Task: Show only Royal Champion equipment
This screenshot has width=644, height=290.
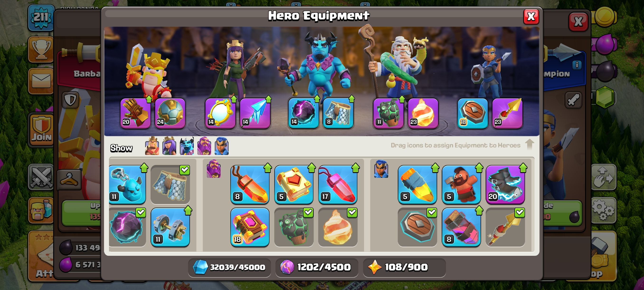Action: point(222,146)
